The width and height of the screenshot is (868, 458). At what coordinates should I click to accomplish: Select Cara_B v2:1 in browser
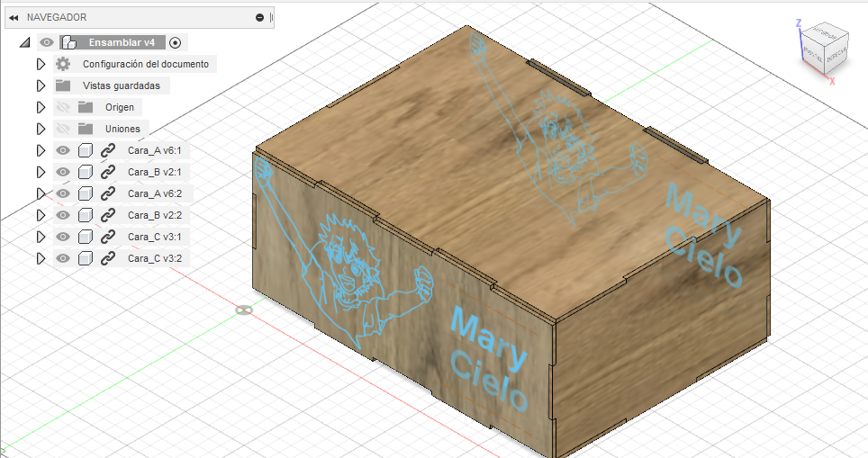tap(155, 172)
